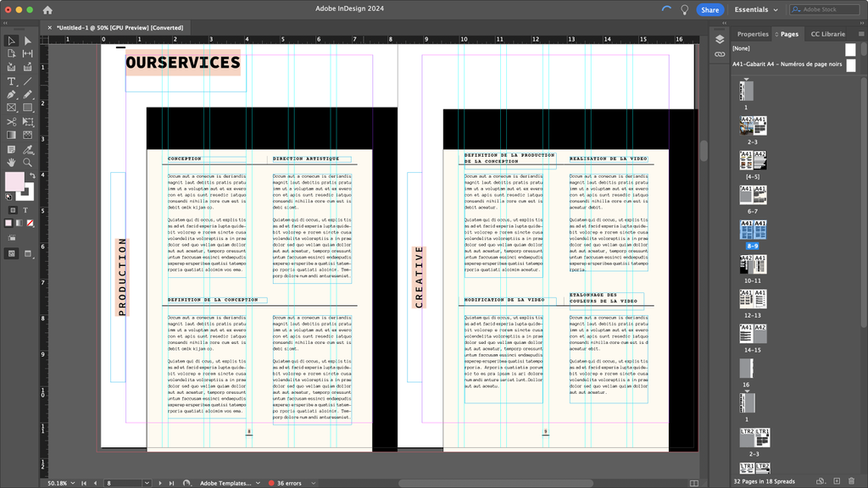Open the zoom level dropdown showing 50.18%
This screenshot has height=488, width=868.
tap(58, 482)
